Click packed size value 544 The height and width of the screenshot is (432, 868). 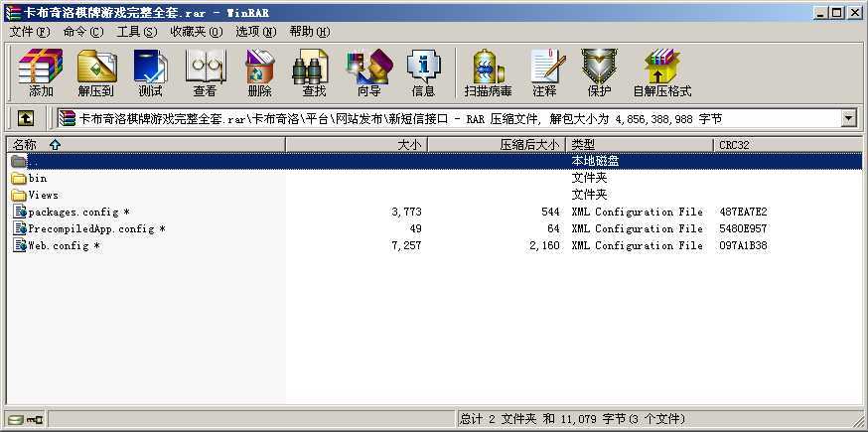(x=551, y=212)
